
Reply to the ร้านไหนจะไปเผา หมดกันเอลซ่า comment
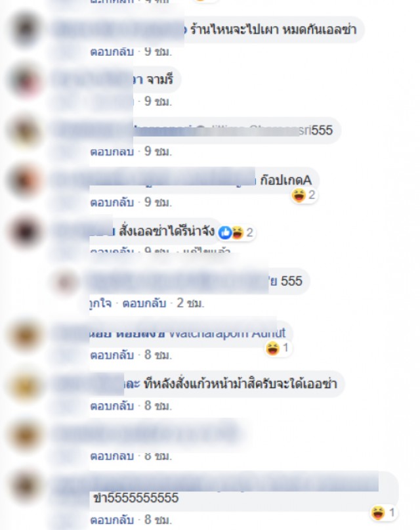tap(112, 52)
